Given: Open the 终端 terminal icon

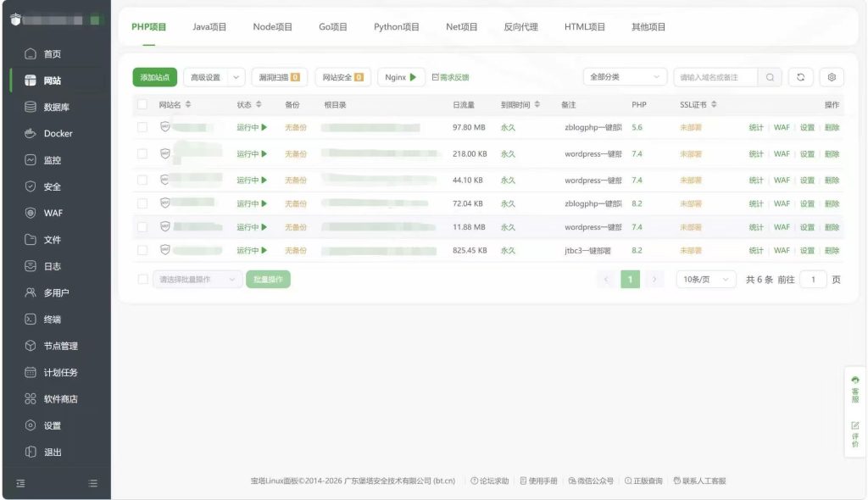Looking at the screenshot, I should 31,319.
